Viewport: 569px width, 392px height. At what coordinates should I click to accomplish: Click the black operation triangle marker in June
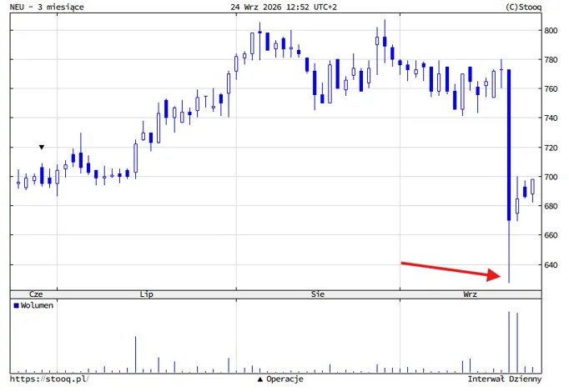click(42, 148)
